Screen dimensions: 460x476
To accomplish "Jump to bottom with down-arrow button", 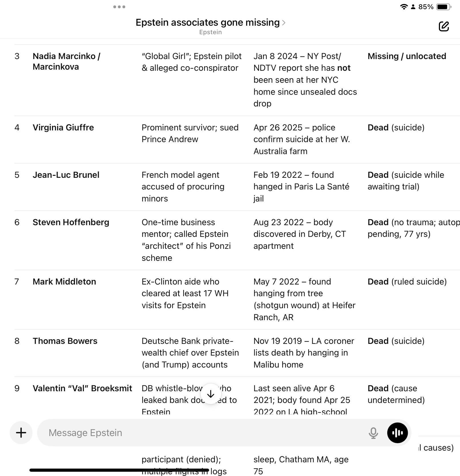I will [x=211, y=394].
